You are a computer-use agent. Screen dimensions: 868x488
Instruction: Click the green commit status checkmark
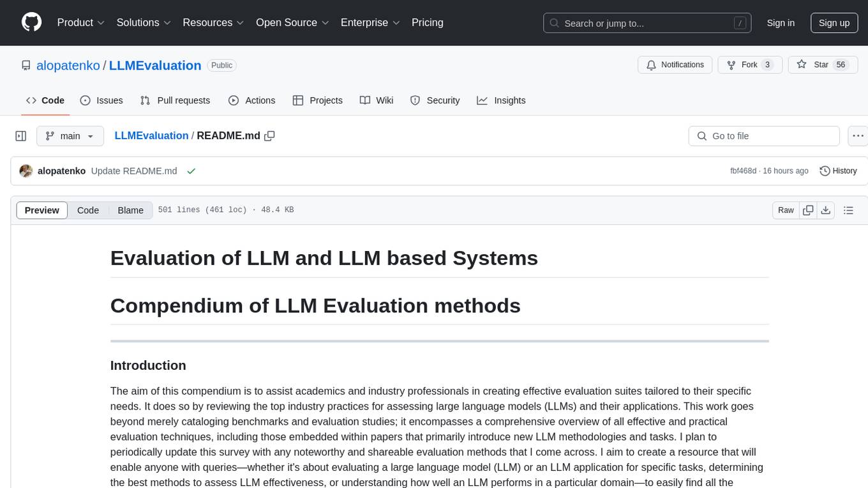[191, 171]
